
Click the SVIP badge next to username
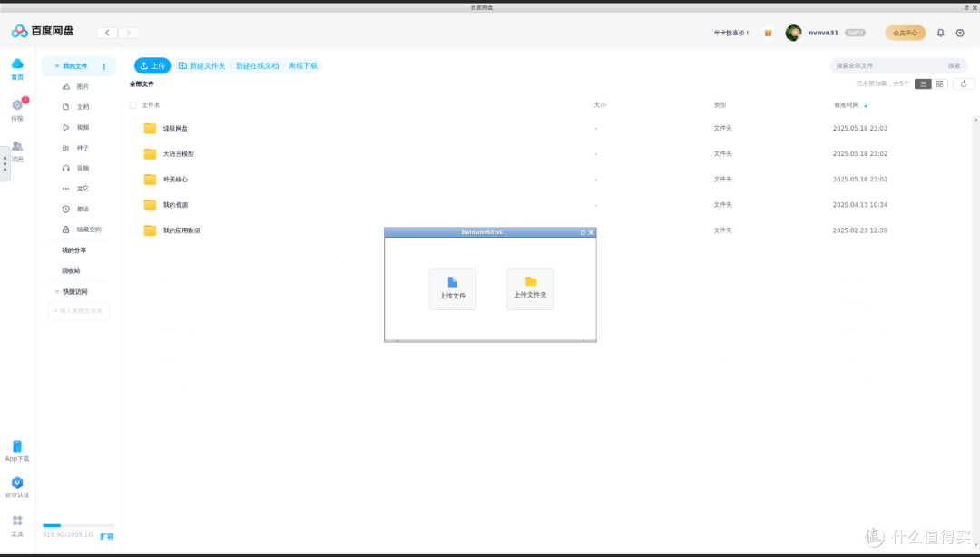[855, 33]
